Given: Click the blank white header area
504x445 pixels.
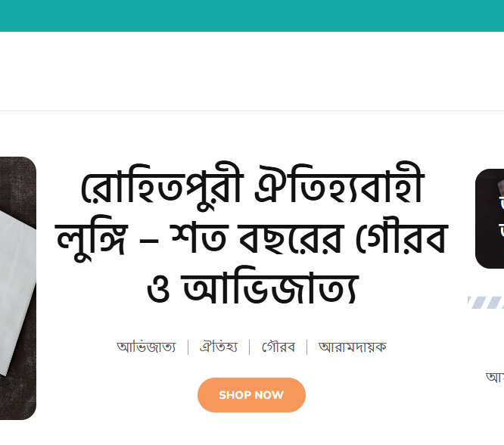Looking at the screenshot, I should (252, 71).
